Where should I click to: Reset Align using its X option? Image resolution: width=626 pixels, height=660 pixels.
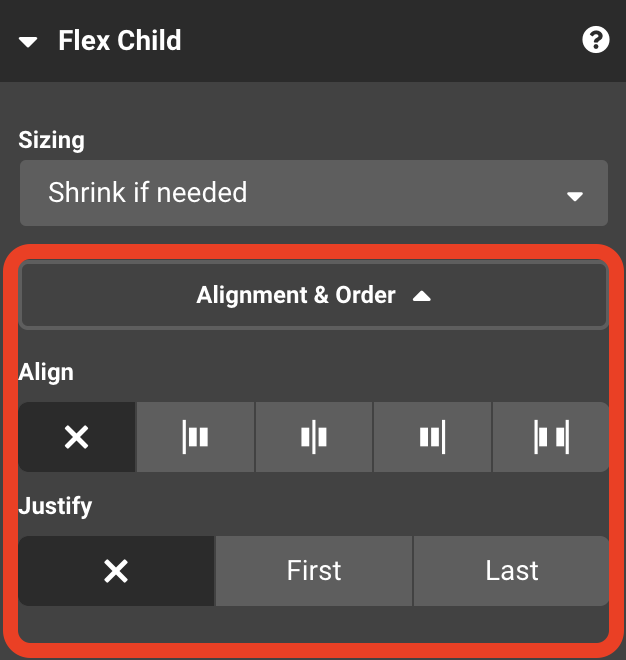point(77,437)
